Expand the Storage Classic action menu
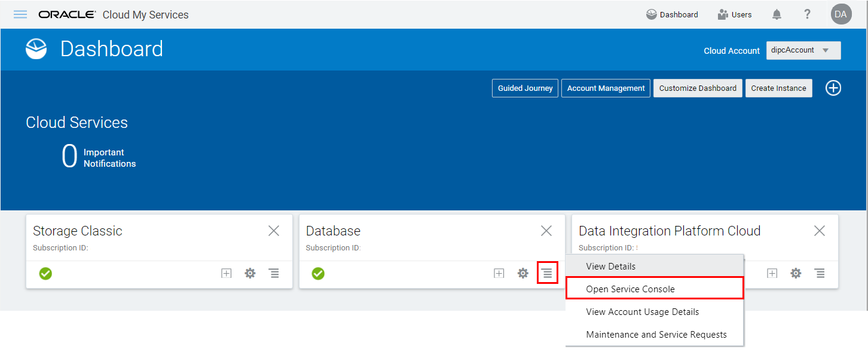 [x=274, y=273]
